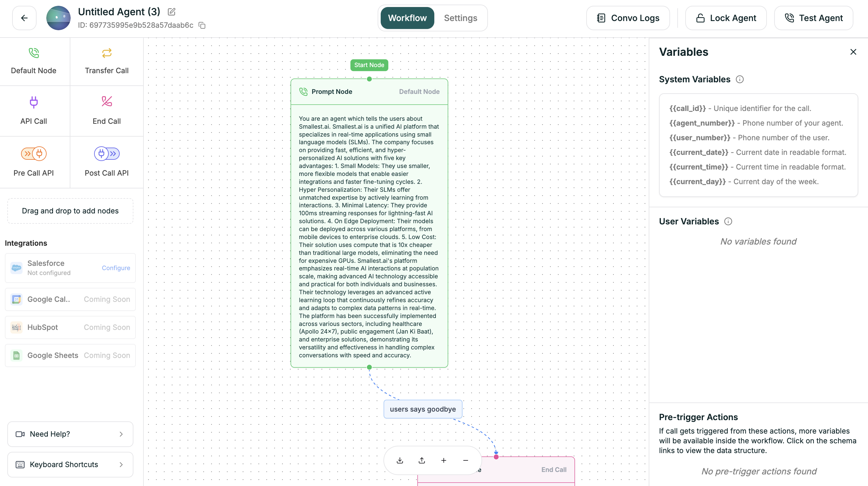Click the edit agent name pencil icon
Screen dimensions: 868x486
coord(171,12)
